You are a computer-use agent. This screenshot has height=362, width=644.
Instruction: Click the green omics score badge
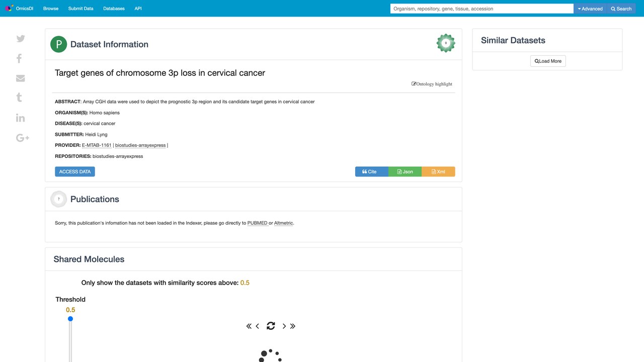click(446, 43)
